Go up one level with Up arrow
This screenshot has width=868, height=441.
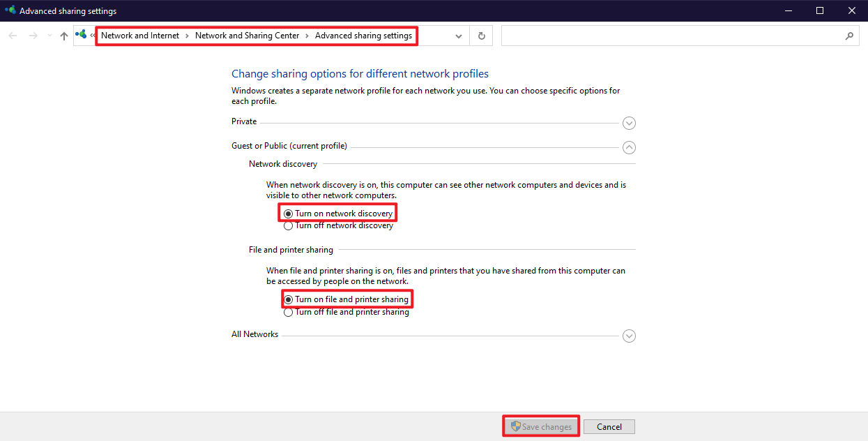click(x=64, y=36)
